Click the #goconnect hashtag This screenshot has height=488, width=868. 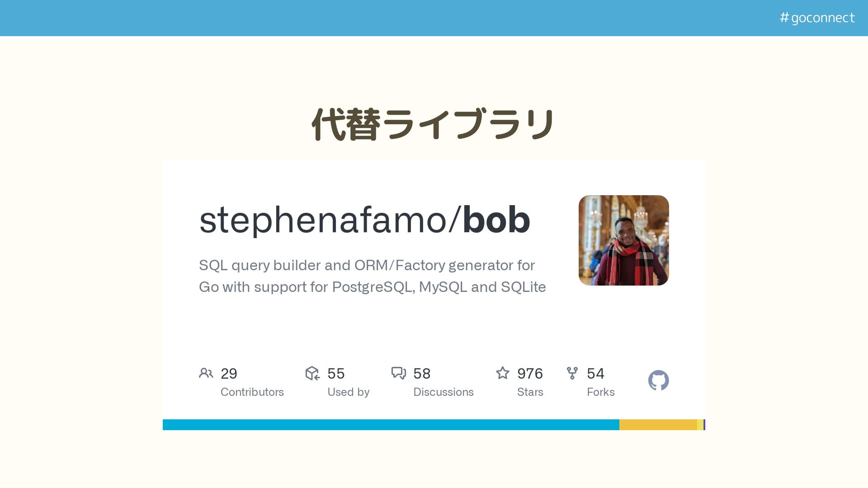click(x=817, y=18)
